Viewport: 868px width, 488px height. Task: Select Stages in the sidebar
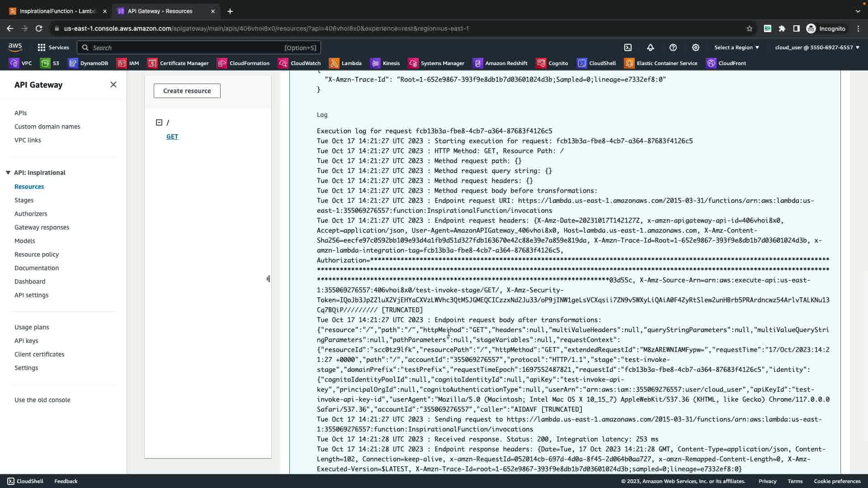click(x=24, y=200)
